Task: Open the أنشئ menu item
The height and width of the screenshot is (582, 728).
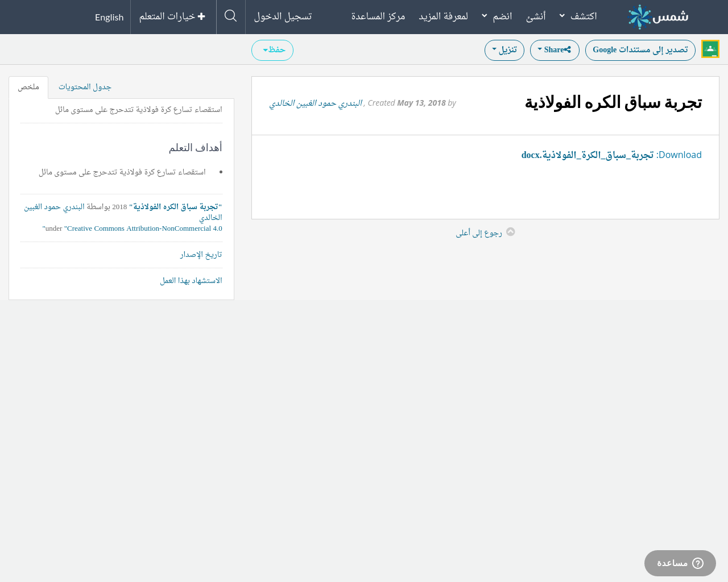Action: 536,16
